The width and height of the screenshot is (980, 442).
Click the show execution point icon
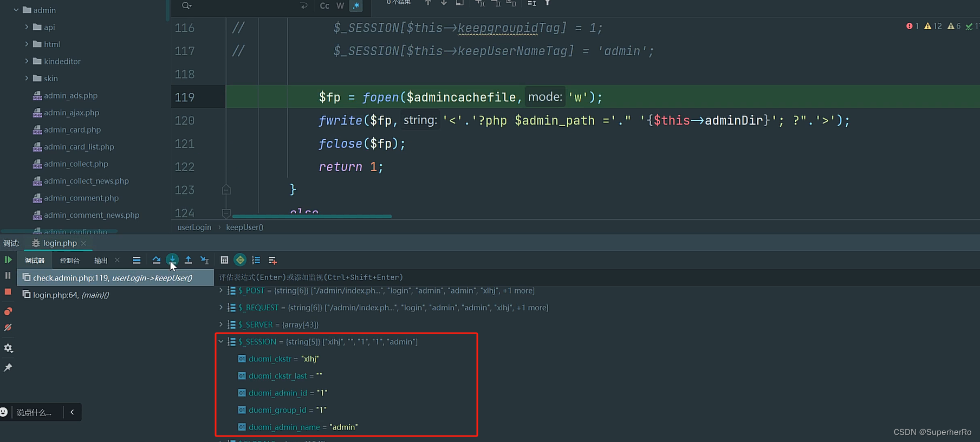tap(137, 261)
